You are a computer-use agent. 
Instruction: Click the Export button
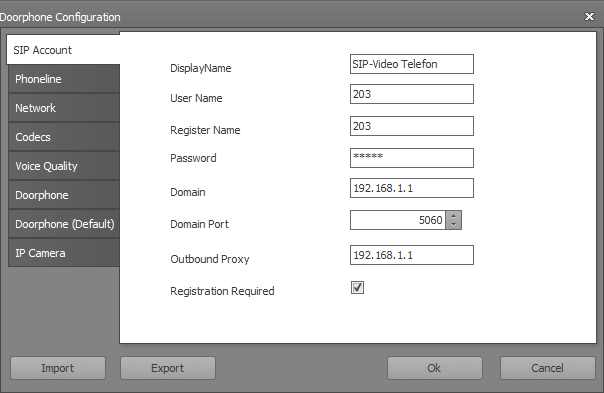[x=168, y=368]
